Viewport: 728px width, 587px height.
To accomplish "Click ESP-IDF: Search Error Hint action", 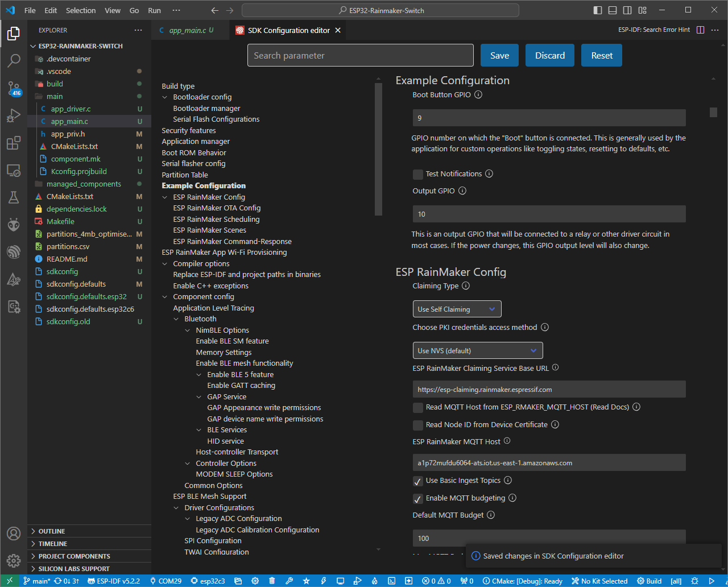I will (654, 30).
